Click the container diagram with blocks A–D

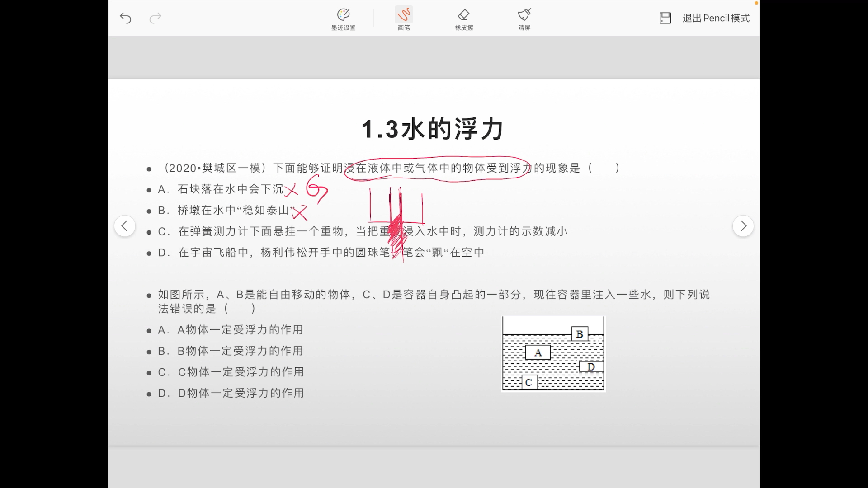553,354
